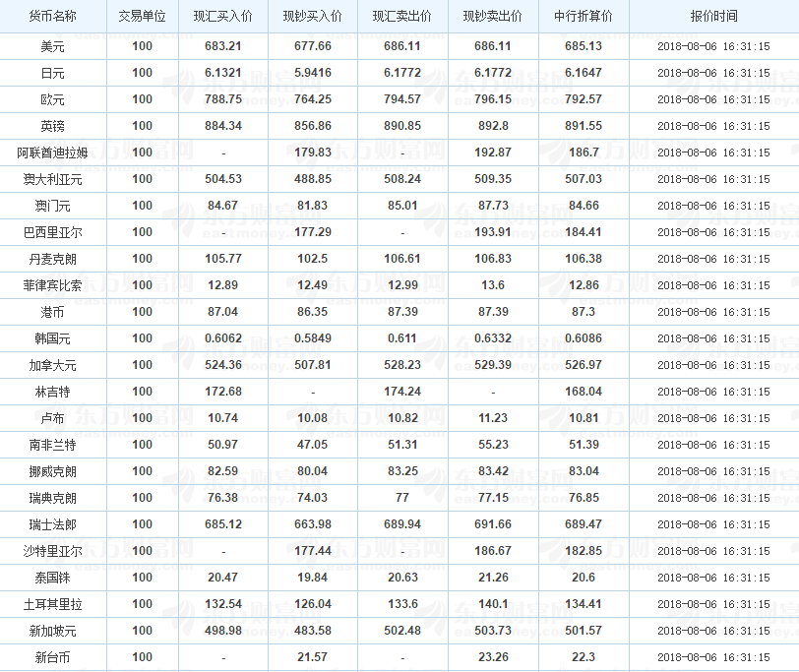Click the 22.3 value in 新台币 row
799x672 pixels.
(584, 656)
